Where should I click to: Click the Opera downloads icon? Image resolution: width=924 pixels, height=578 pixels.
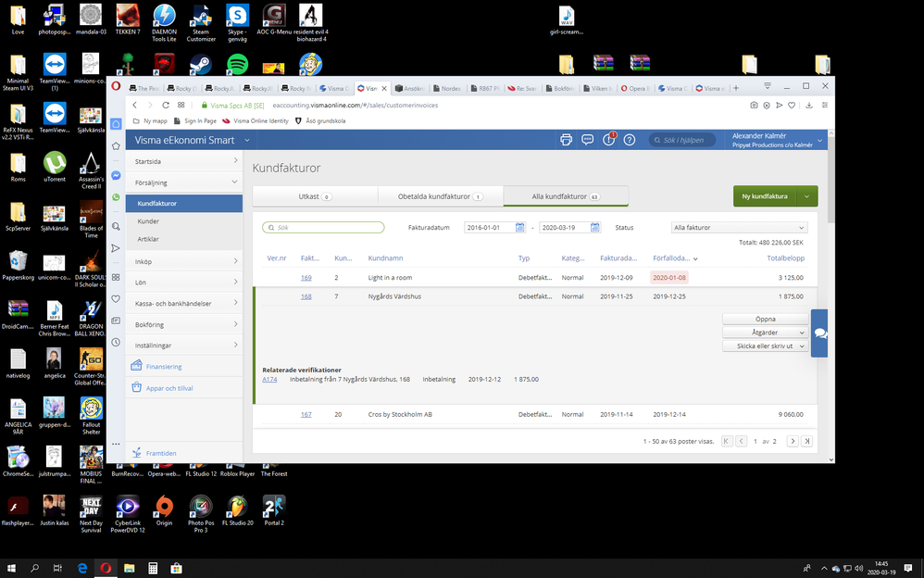coord(809,105)
